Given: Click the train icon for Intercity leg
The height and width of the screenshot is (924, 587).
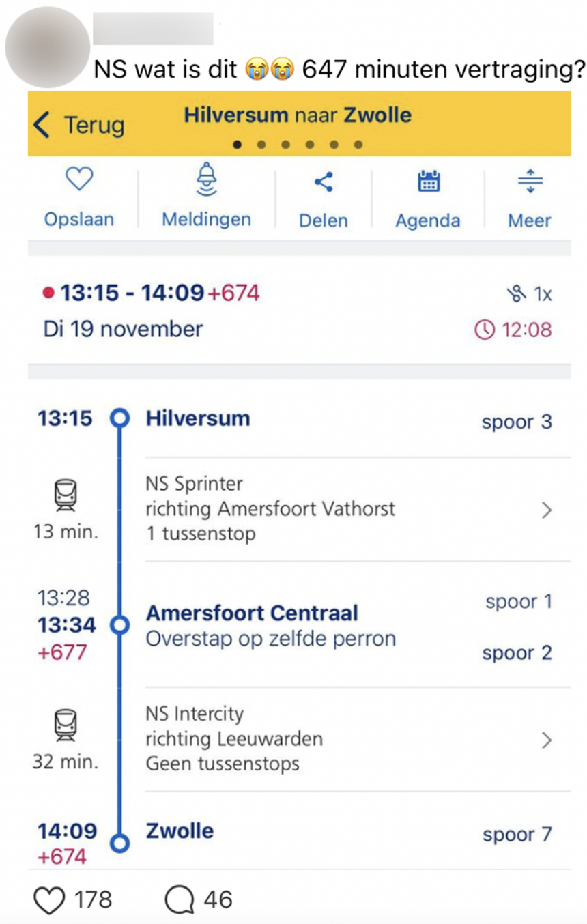Looking at the screenshot, I should click(x=66, y=725).
